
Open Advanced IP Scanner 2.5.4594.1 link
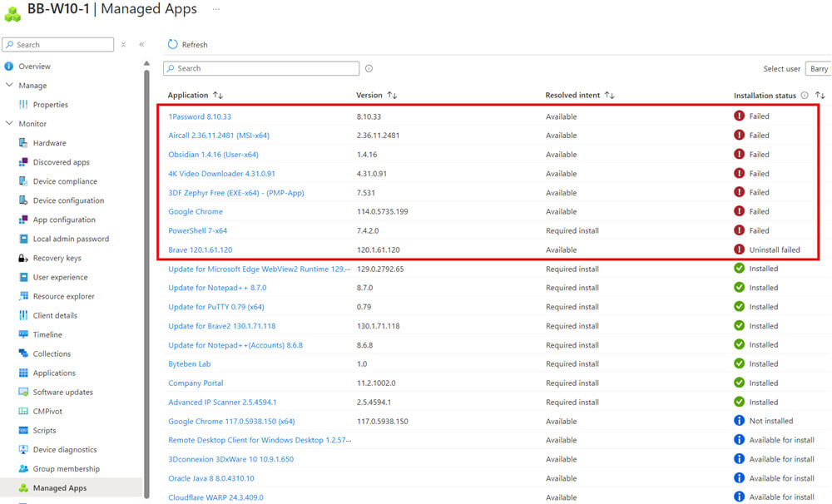tap(222, 403)
